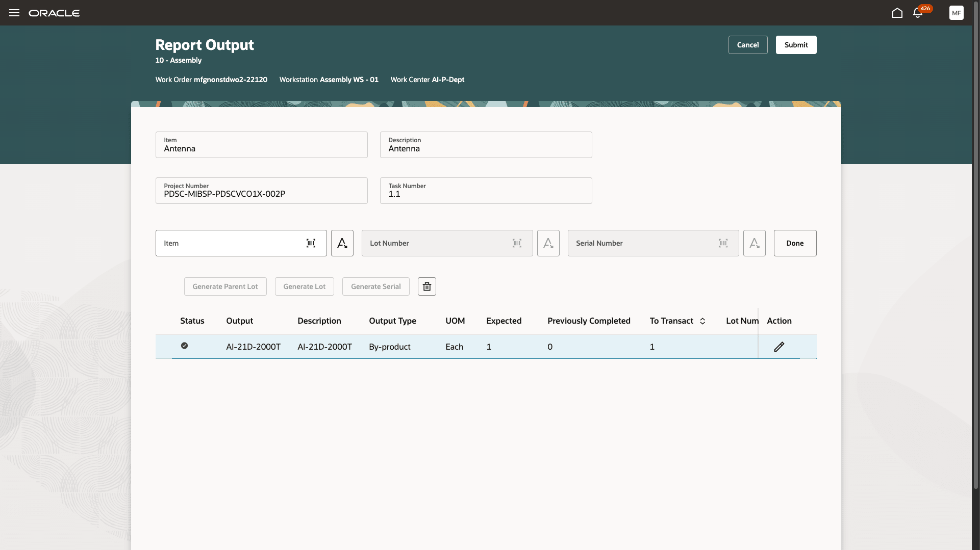Click the Previously Completed column header

pyautogui.click(x=589, y=321)
